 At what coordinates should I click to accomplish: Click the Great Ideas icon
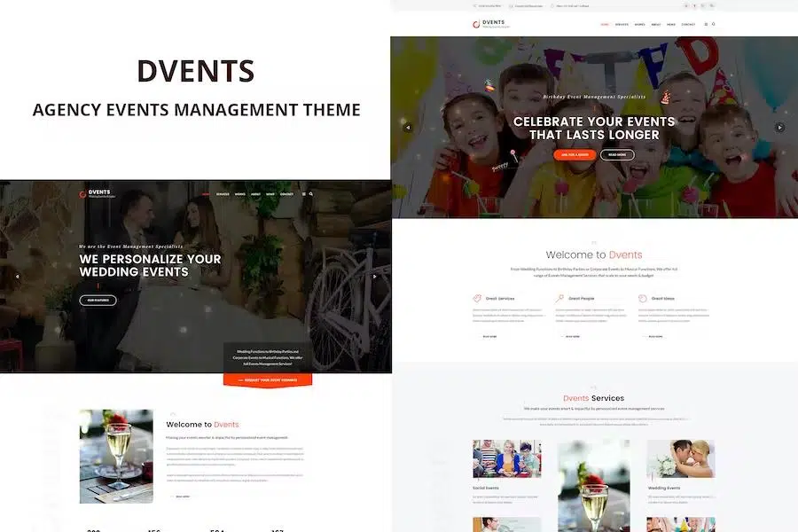(643, 299)
